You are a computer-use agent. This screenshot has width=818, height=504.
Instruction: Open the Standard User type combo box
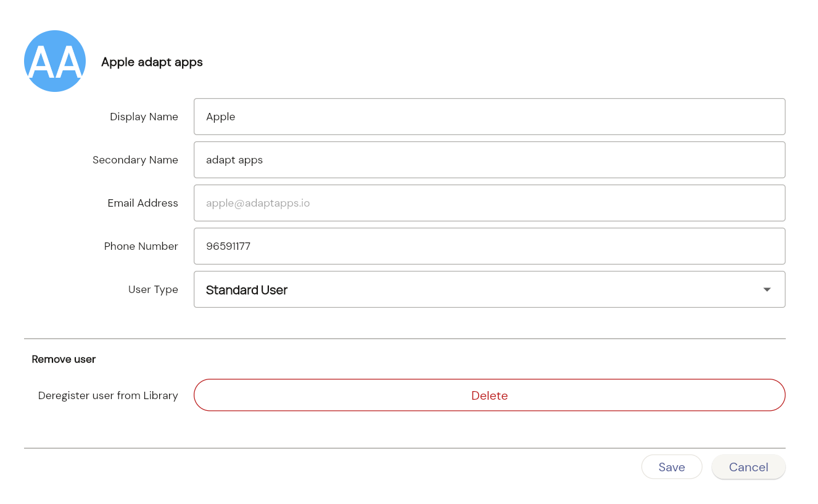[x=475, y=289]
